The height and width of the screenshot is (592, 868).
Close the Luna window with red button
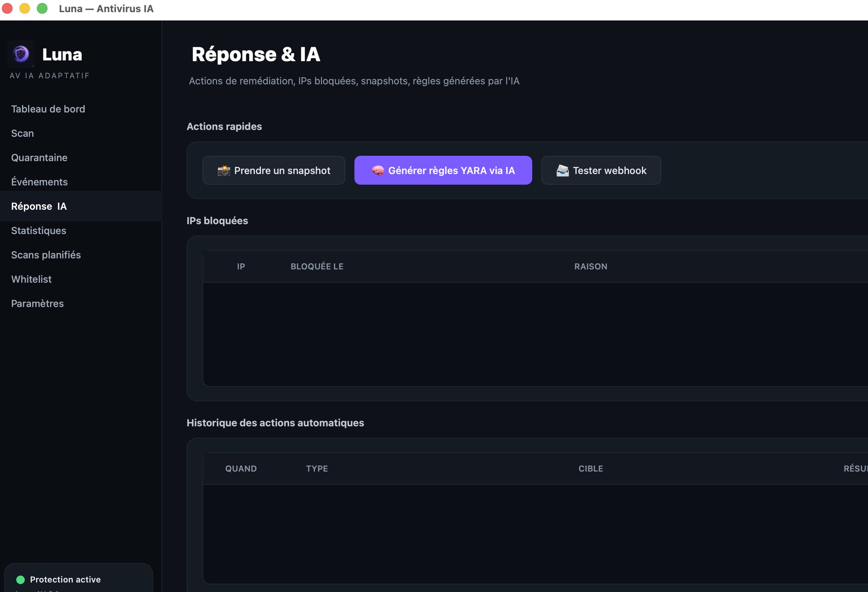click(7, 8)
